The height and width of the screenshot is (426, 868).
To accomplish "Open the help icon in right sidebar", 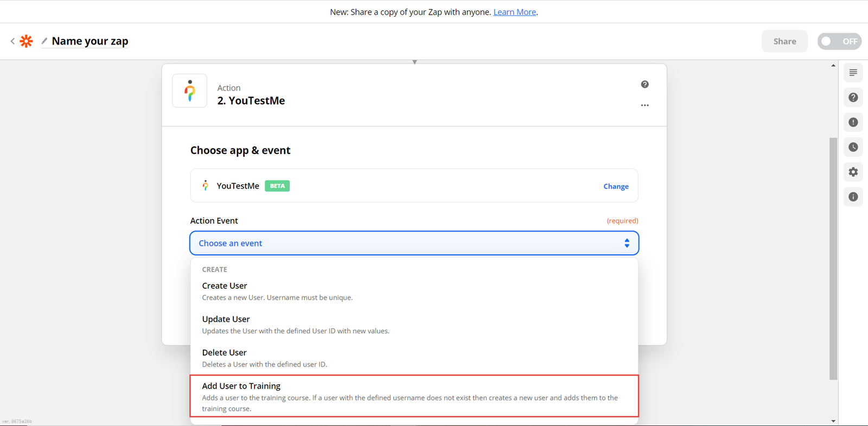I will pos(853,98).
